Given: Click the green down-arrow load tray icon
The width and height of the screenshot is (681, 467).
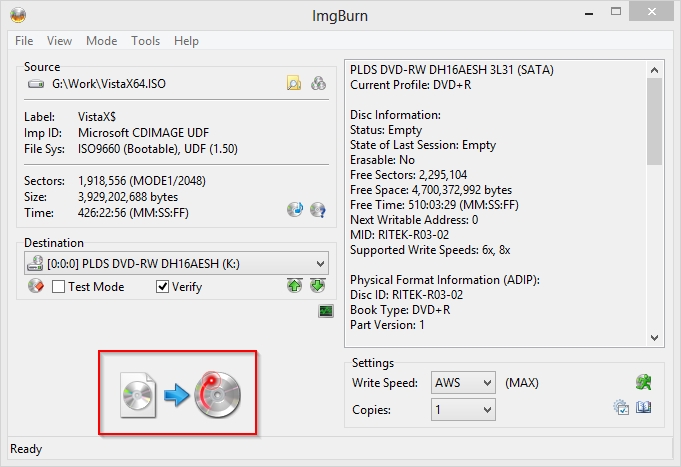Looking at the screenshot, I should pos(318,285).
